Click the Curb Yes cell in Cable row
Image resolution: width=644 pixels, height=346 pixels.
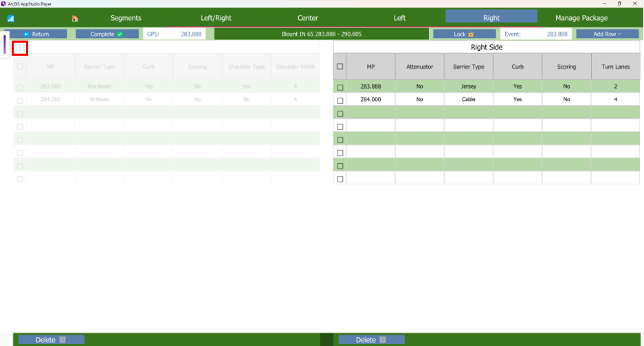tap(518, 99)
